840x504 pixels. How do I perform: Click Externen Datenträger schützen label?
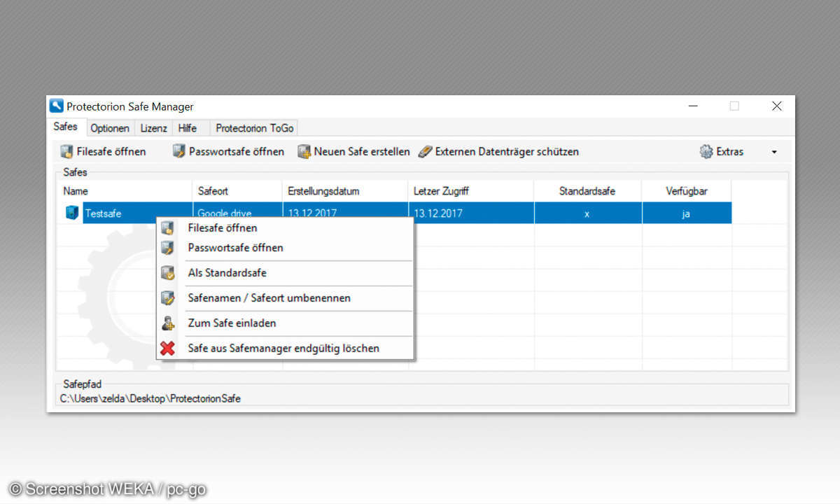[x=507, y=152]
